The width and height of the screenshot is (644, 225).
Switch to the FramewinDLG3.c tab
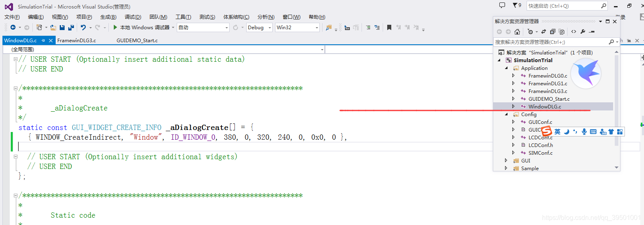click(77, 40)
